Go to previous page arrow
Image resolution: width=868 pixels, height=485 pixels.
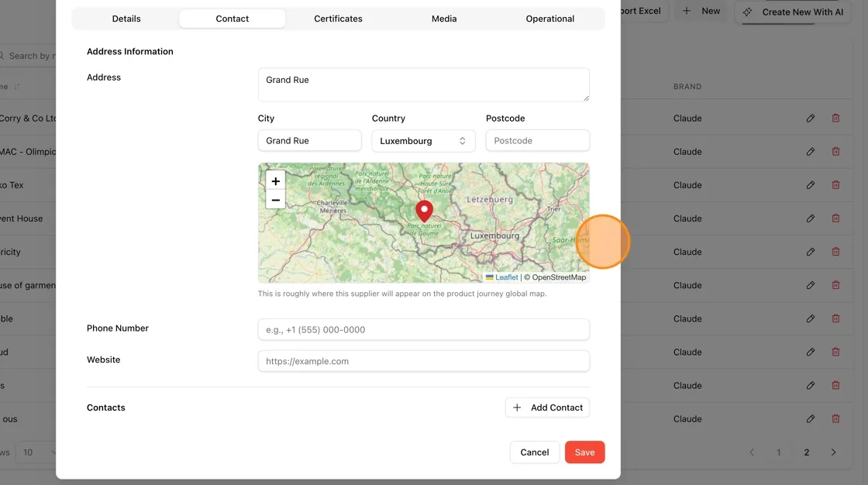752,452
